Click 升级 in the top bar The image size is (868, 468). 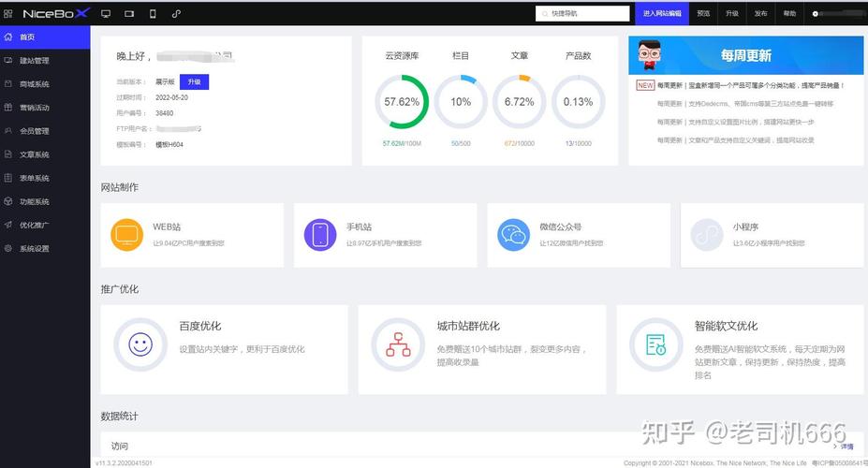pos(732,14)
